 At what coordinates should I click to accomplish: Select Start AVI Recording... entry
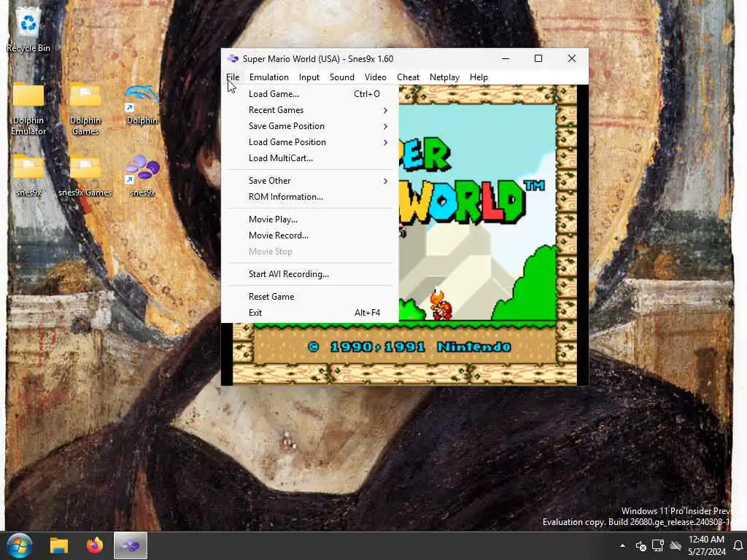tap(309, 274)
